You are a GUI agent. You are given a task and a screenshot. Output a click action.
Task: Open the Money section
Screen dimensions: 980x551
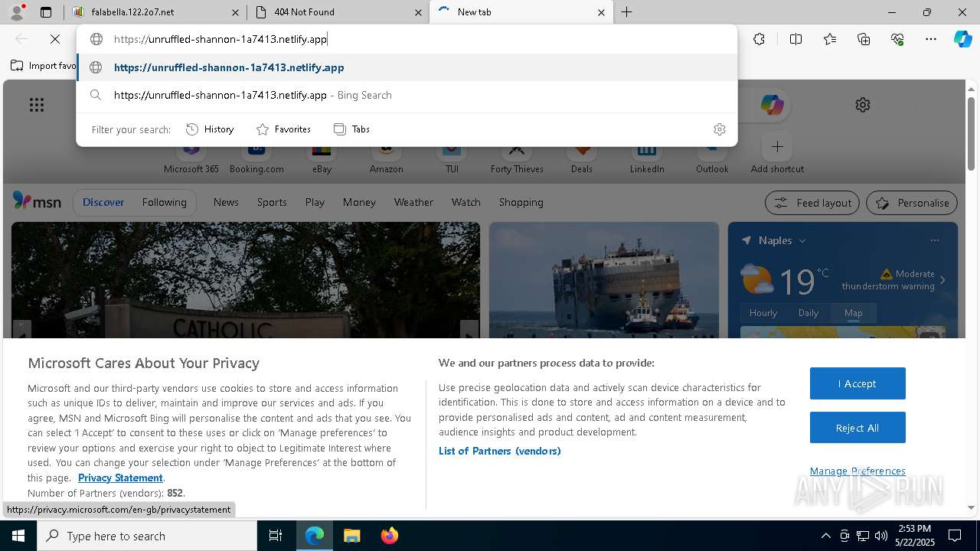pyautogui.click(x=359, y=202)
